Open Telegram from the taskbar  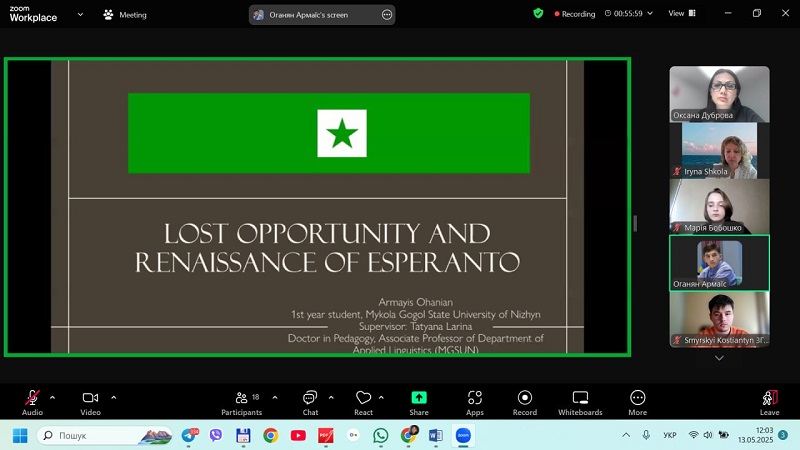[x=189, y=435]
